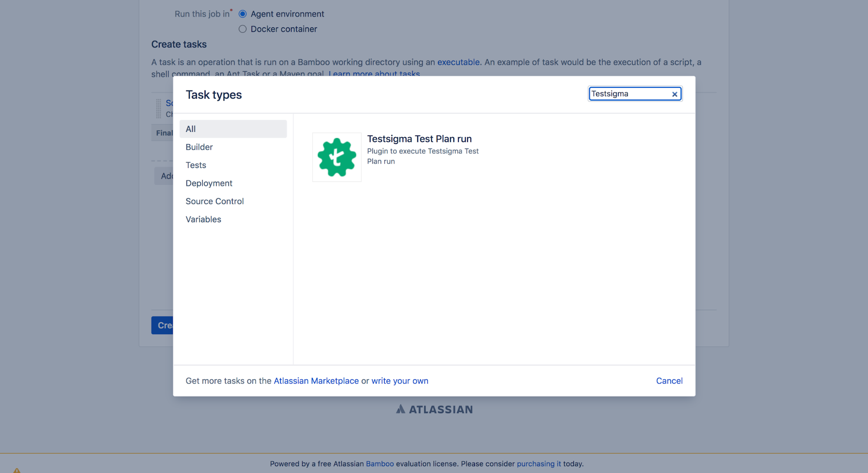Open the Bamboo link in footer

point(380,463)
